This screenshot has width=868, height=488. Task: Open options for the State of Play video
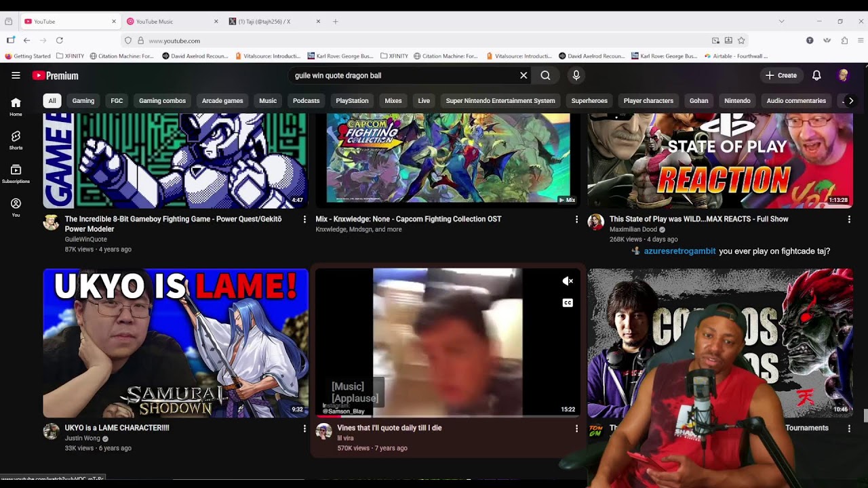[x=849, y=219]
